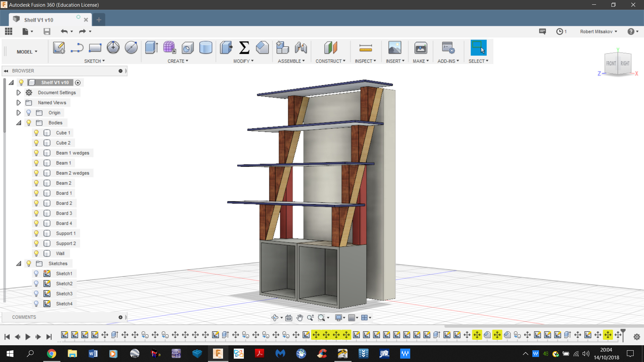Image resolution: width=644 pixels, height=362 pixels.
Task: Collapse the Sketches folder
Action: [19, 263]
